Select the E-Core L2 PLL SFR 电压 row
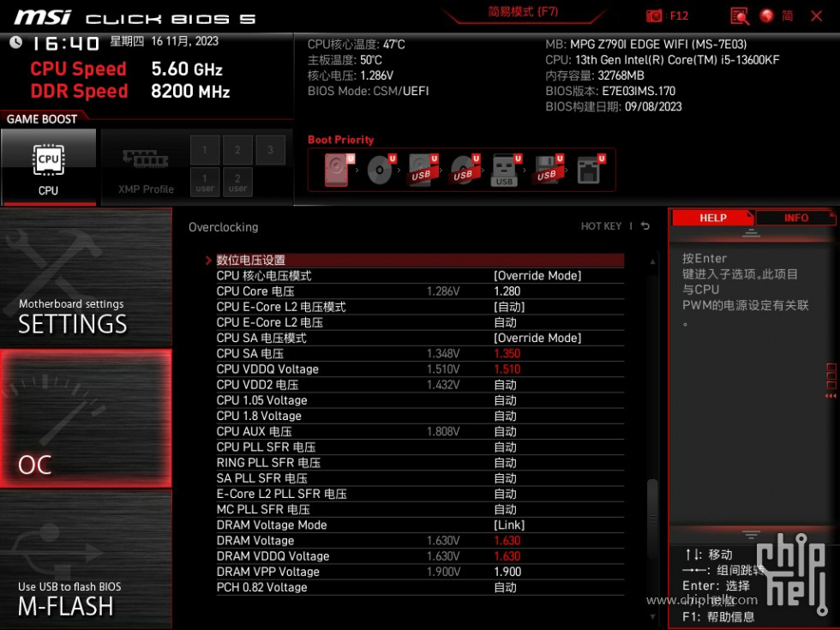Screen dimensions: 840x630 [x=420, y=494]
